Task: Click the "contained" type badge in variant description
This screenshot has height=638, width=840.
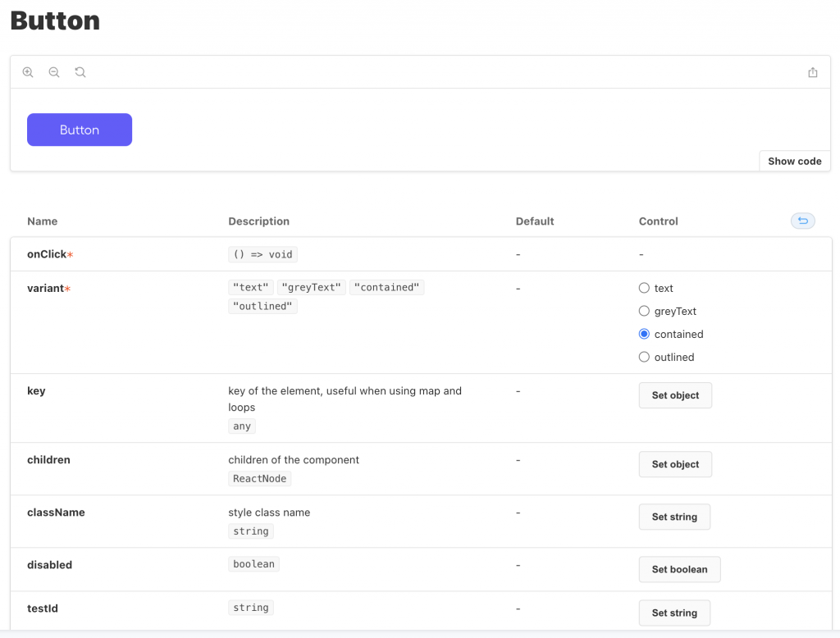Action: [x=386, y=287]
